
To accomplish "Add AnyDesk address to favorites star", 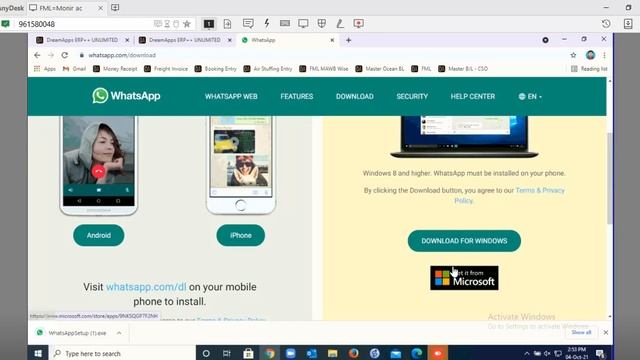I will pyautogui.click(x=187, y=24).
